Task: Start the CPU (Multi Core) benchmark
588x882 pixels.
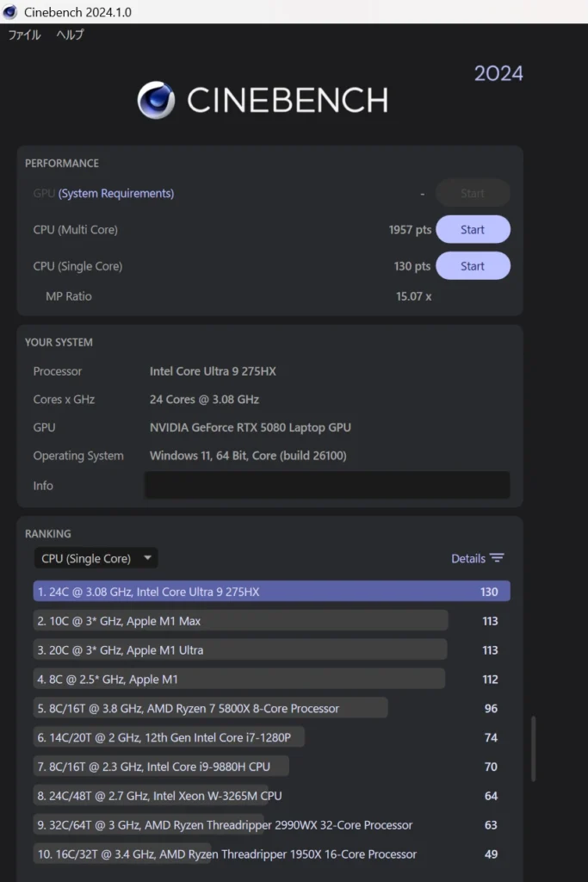Action: [473, 230]
